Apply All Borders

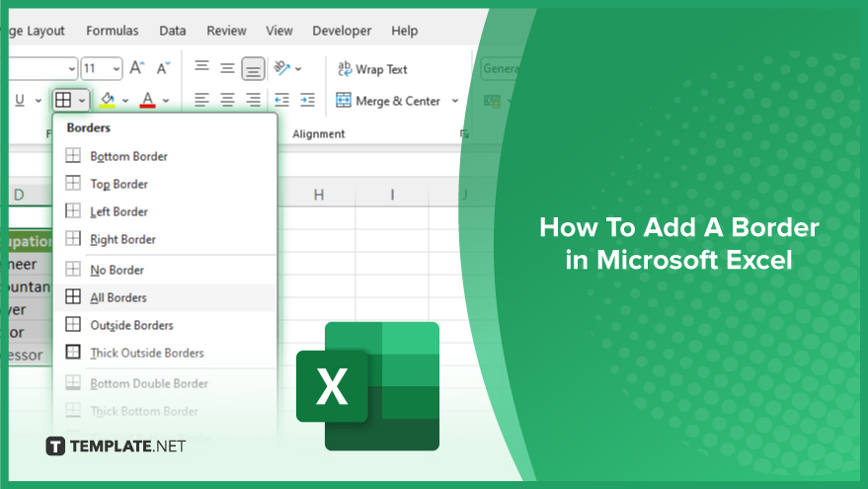(165, 297)
